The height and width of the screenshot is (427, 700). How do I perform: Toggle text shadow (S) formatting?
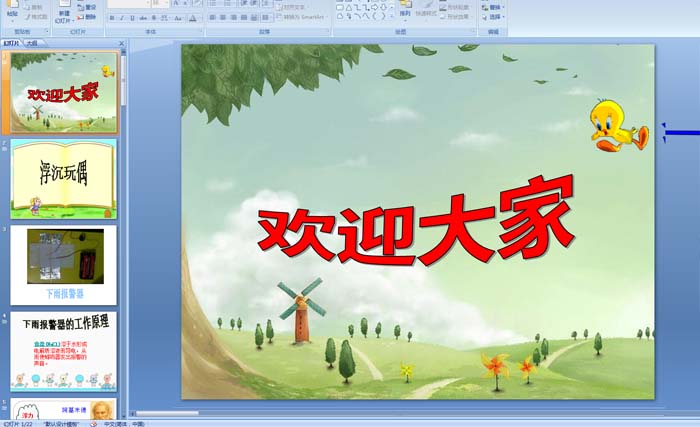coord(154,18)
